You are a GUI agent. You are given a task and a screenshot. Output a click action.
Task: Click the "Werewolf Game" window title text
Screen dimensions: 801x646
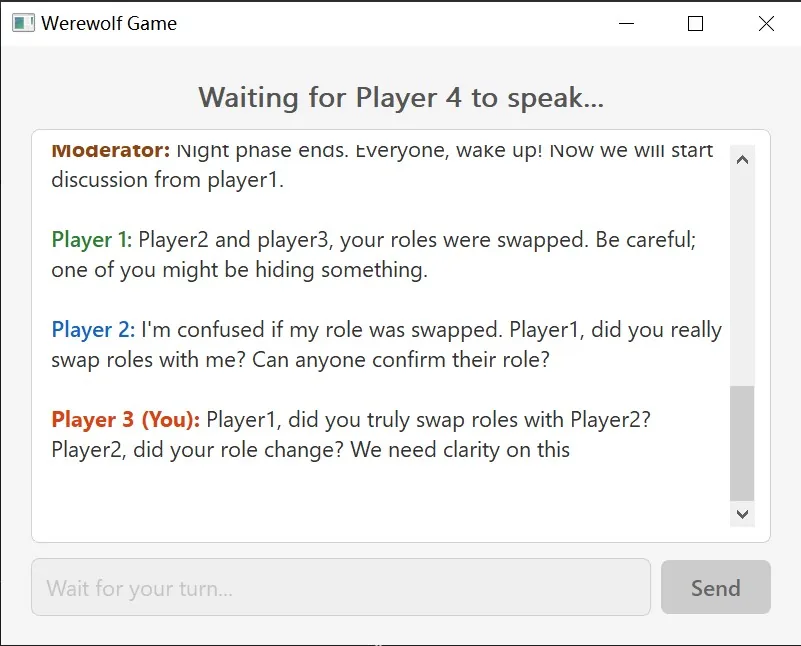(x=109, y=23)
